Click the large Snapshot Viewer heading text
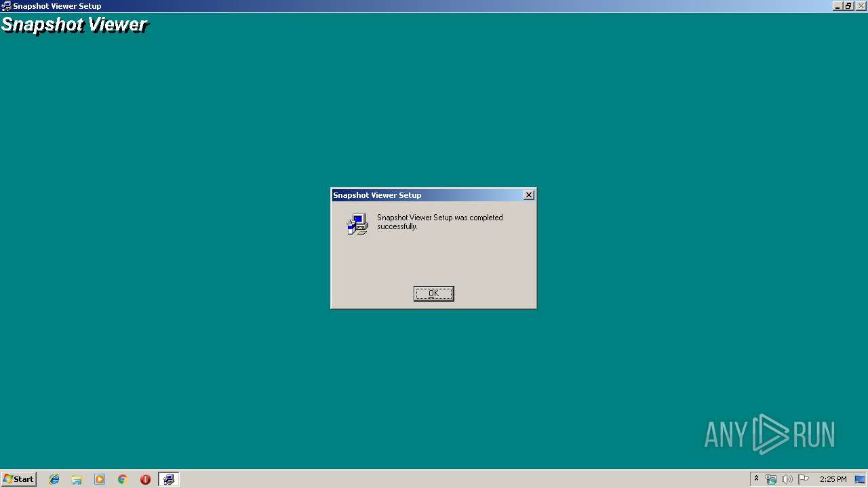The height and width of the screenshot is (488, 868). (x=74, y=25)
